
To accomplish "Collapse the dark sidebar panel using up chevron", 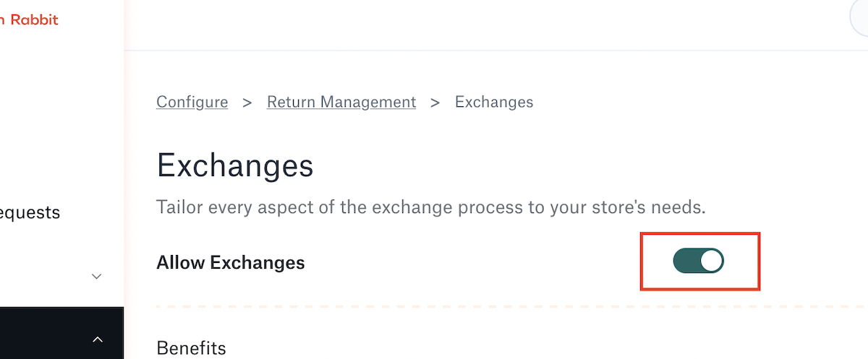I will click(98, 339).
